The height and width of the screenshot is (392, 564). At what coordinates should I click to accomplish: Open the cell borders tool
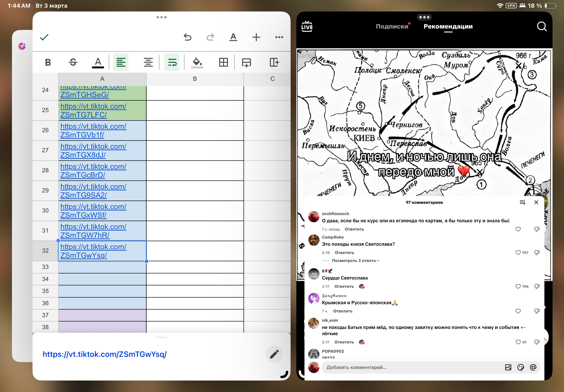223,62
